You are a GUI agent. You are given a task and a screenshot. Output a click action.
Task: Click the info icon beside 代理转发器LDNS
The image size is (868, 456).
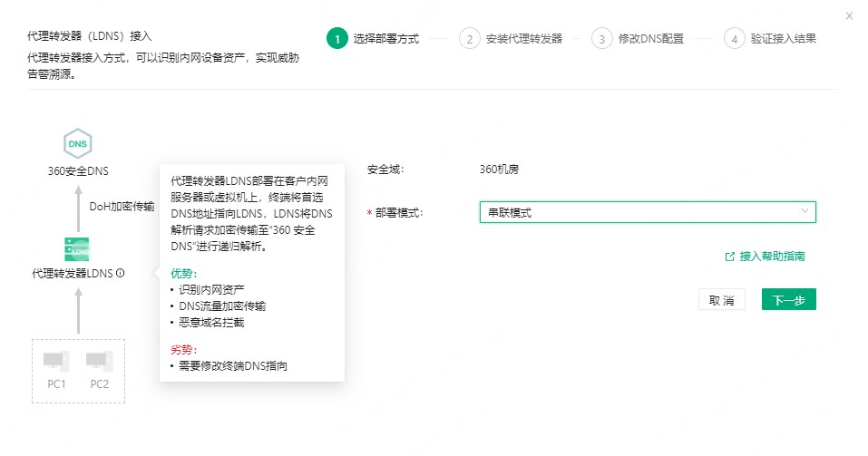coord(120,274)
